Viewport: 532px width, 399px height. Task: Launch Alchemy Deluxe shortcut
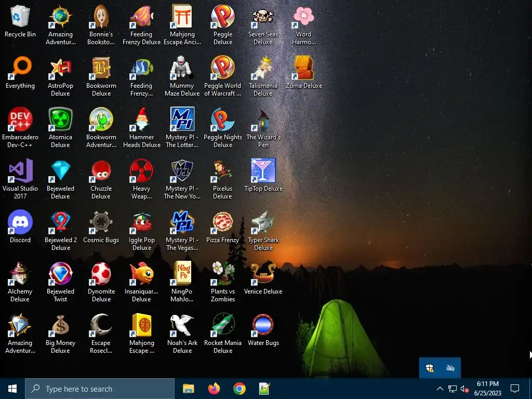point(20,273)
